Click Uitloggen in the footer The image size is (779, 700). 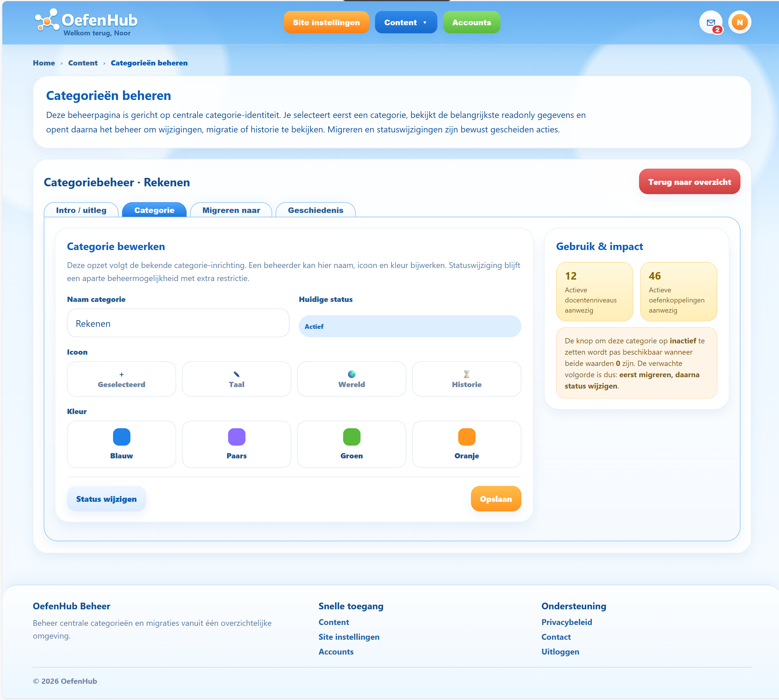pyautogui.click(x=560, y=652)
